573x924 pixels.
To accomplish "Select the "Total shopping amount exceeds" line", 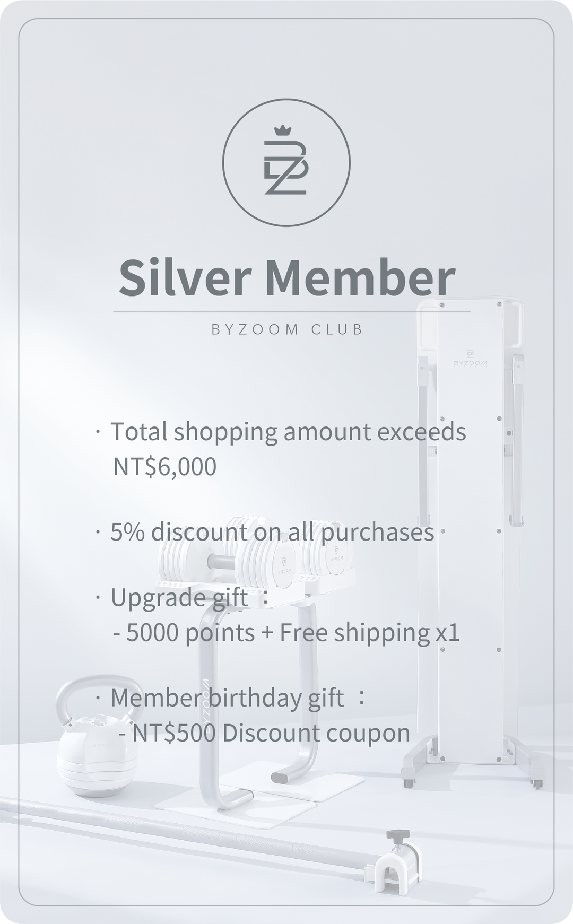I will (x=288, y=431).
